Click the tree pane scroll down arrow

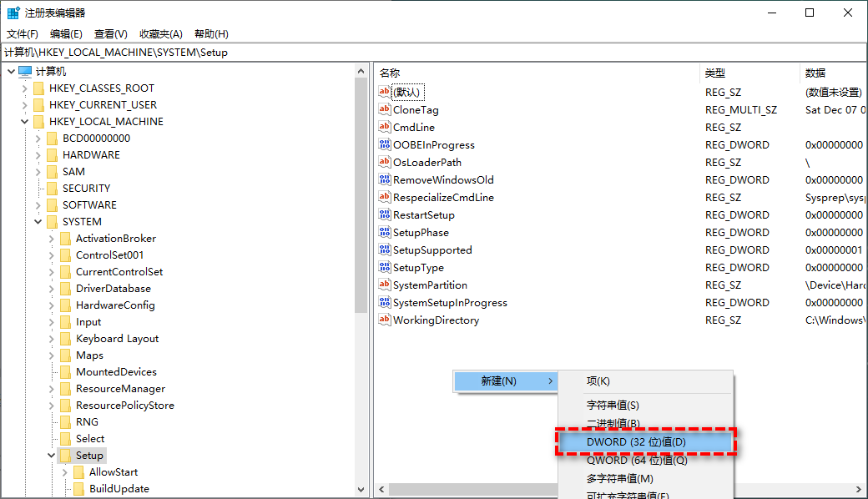pos(361,490)
